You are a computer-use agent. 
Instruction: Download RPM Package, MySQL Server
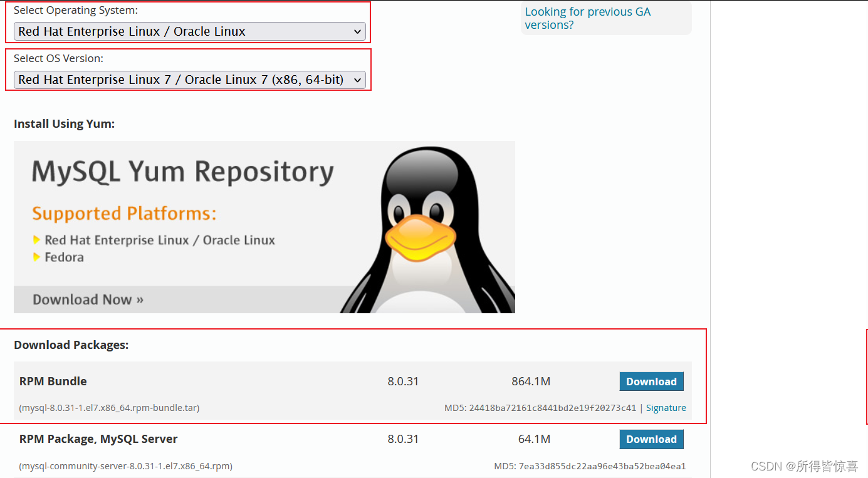pos(651,439)
